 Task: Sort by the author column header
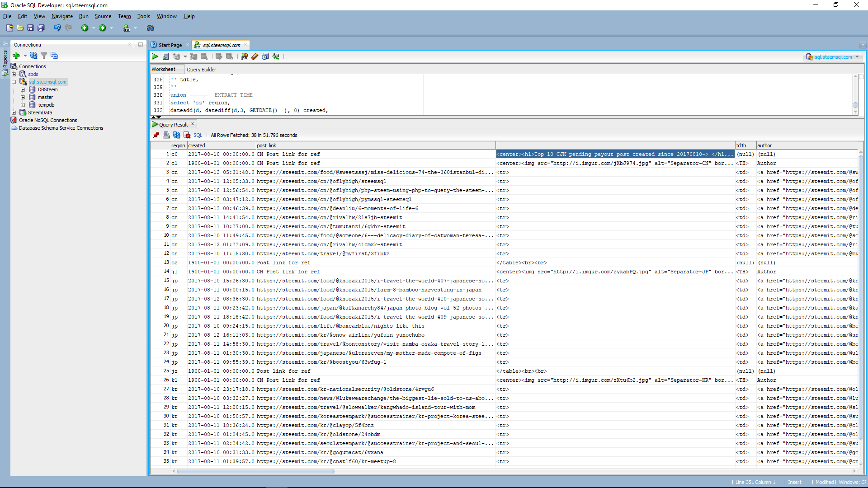tap(807, 145)
